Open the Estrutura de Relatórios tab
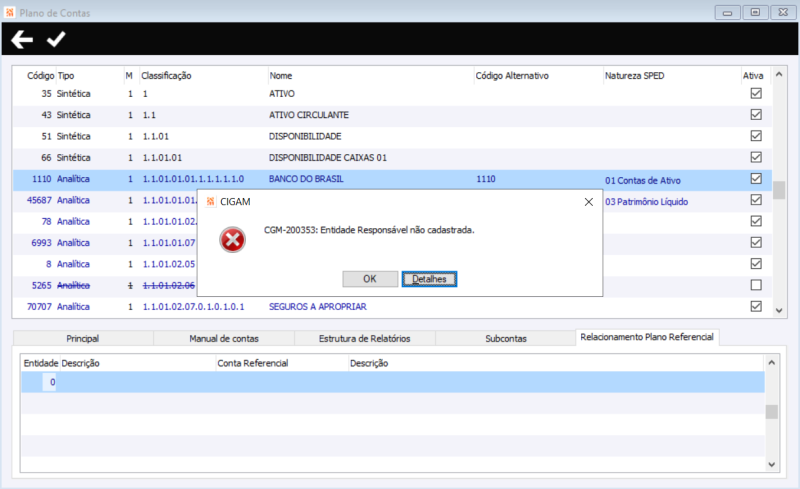This screenshot has height=489, width=800. [x=365, y=338]
